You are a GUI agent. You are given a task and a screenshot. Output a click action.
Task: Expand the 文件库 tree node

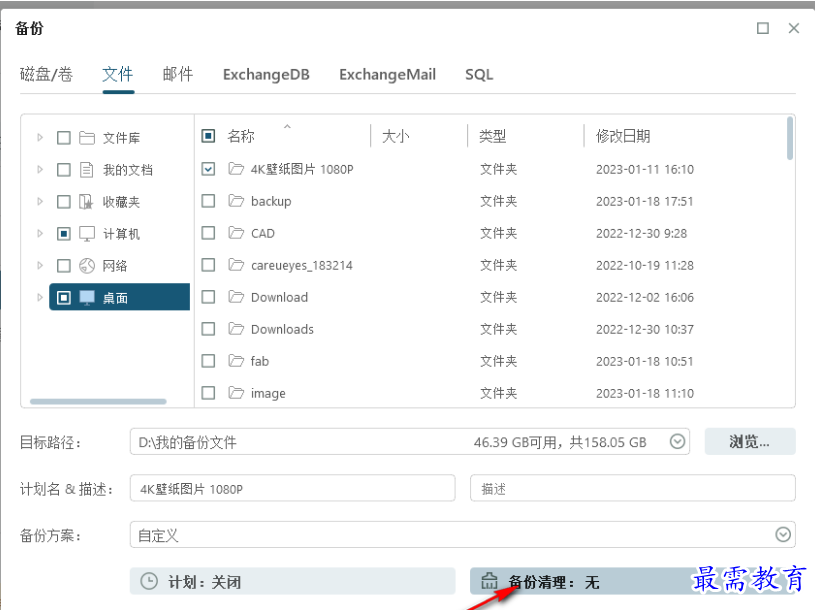(x=40, y=138)
